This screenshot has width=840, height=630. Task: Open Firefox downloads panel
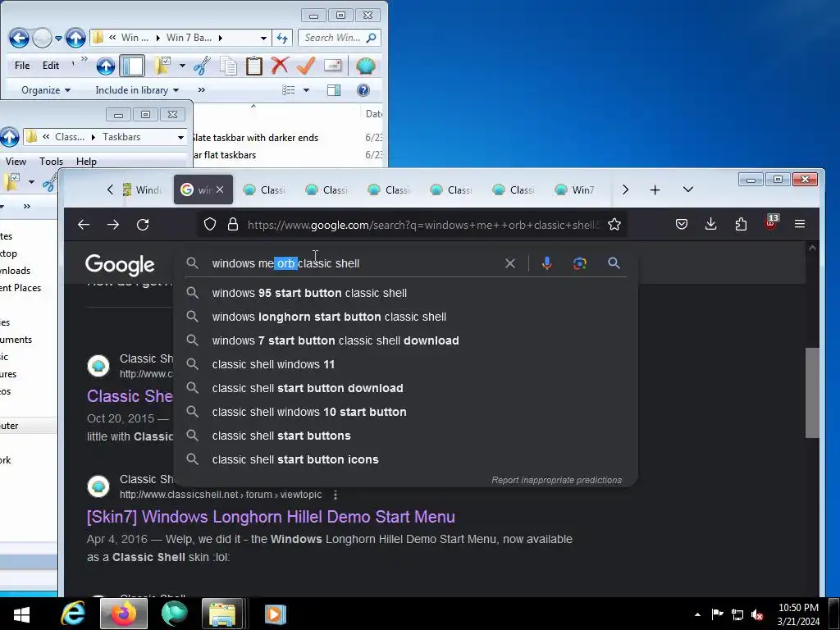click(x=711, y=224)
